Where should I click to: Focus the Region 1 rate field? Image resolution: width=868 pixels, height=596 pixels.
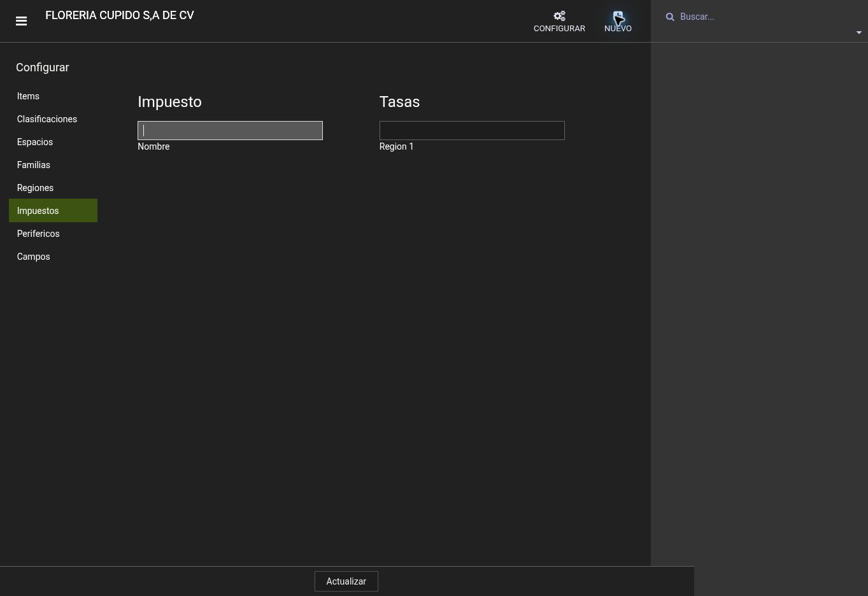472,131
